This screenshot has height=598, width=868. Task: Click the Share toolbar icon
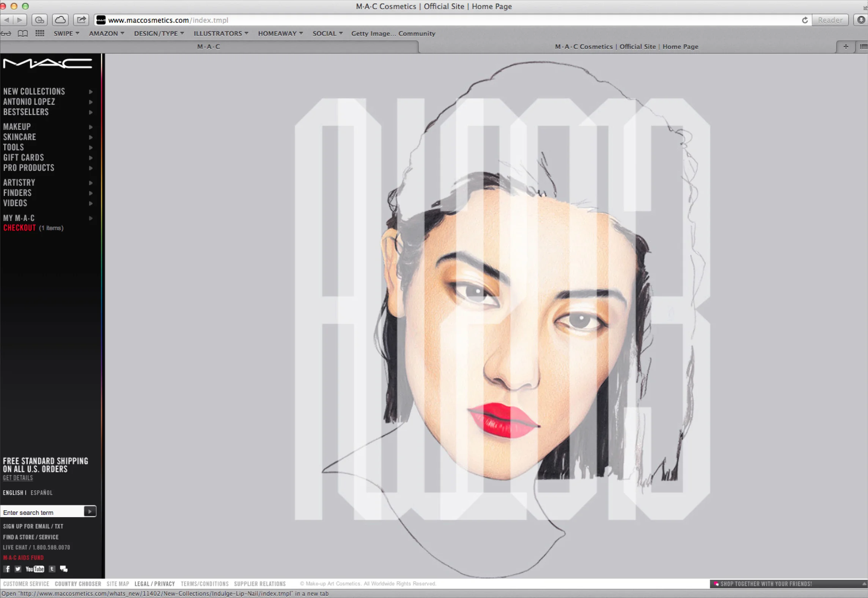(x=81, y=20)
